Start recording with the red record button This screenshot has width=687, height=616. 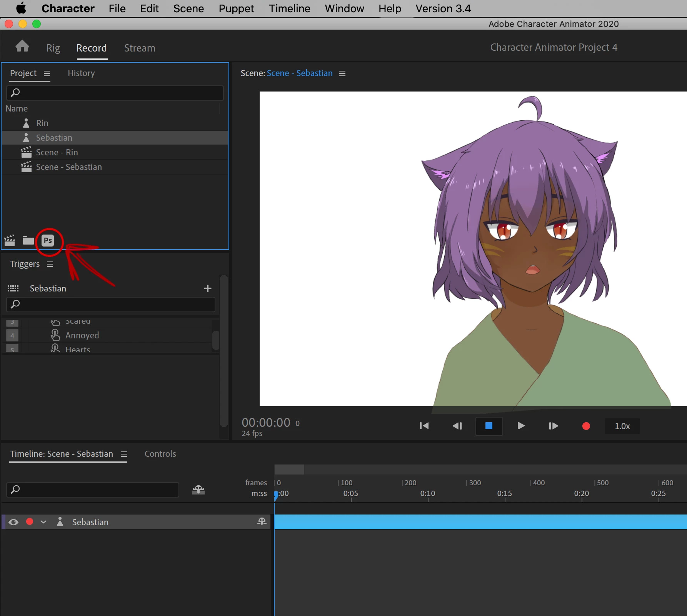(x=586, y=426)
